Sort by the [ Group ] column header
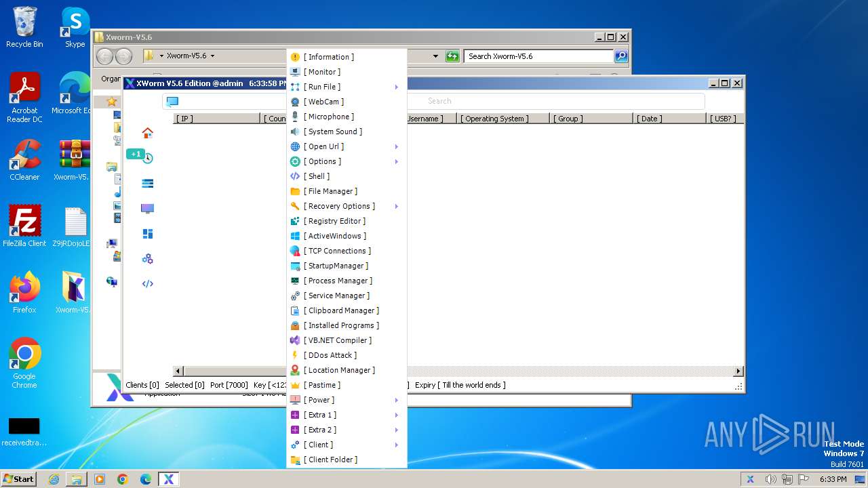868x488 pixels. (x=592, y=119)
